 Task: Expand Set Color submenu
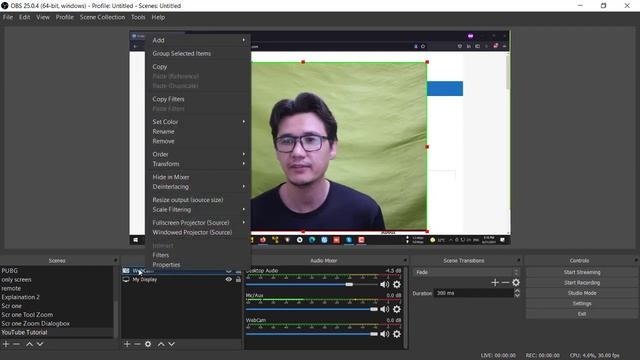(198, 122)
